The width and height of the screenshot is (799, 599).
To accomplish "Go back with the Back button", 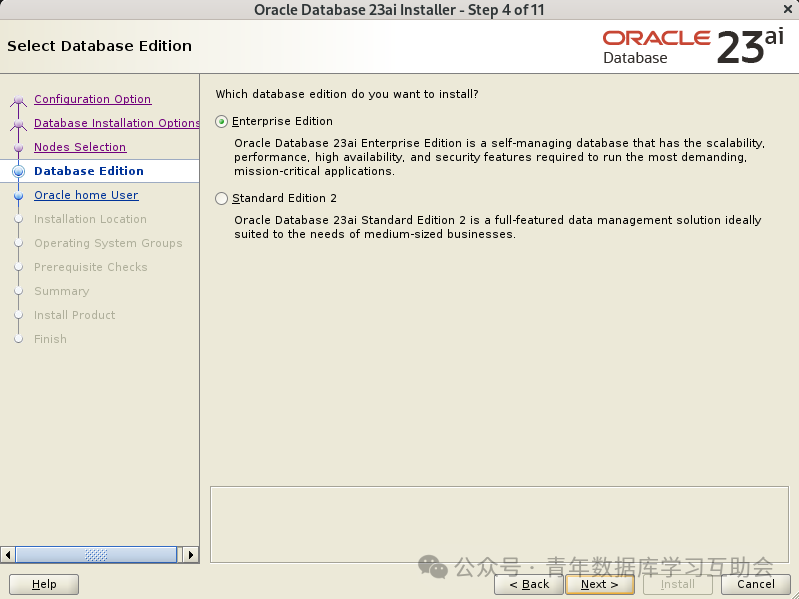I will pyautogui.click(x=529, y=584).
